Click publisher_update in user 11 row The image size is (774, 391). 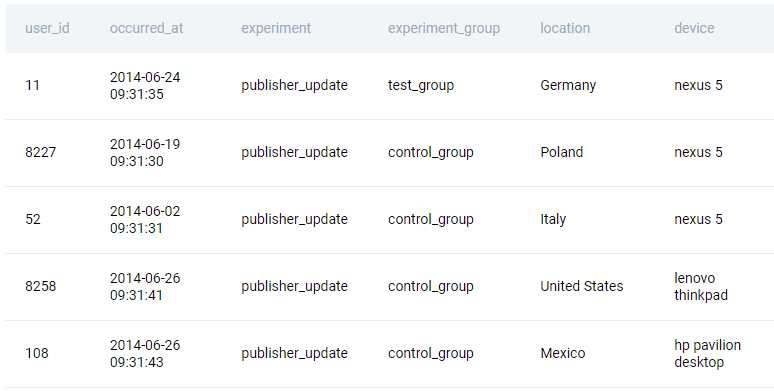[x=295, y=85]
